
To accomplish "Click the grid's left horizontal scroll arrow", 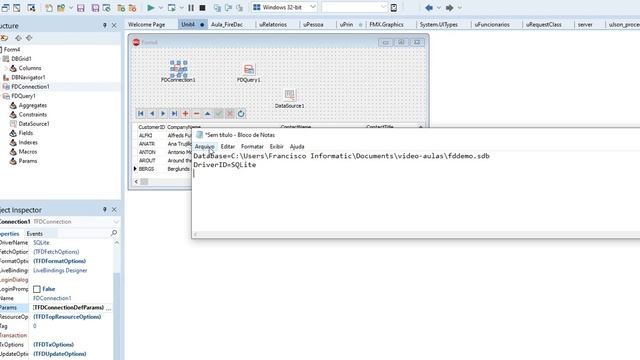I will click(x=136, y=181).
